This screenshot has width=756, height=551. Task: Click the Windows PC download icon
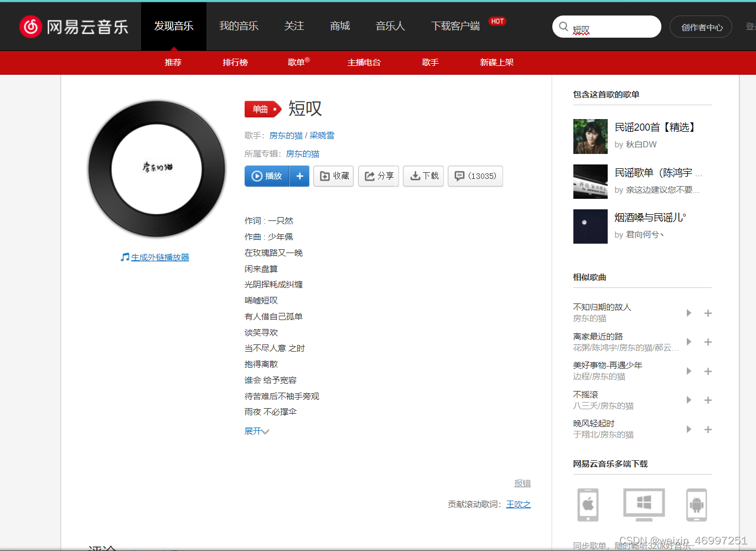tap(644, 504)
